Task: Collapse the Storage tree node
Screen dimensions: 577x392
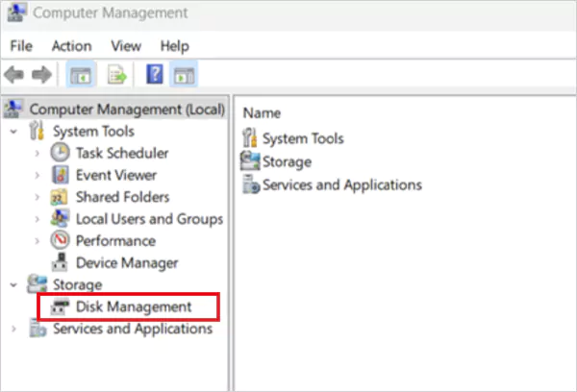Action: pyautogui.click(x=13, y=284)
